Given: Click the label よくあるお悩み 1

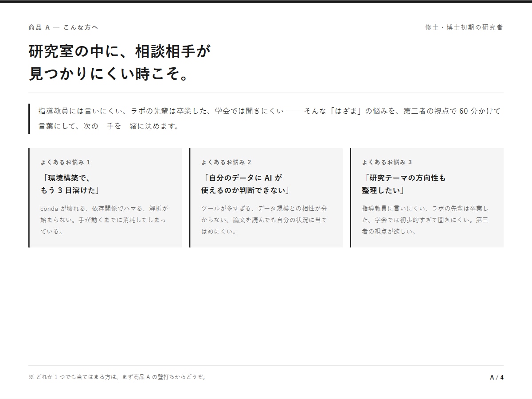Looking at the screenshot, I should tap(66, 162).
